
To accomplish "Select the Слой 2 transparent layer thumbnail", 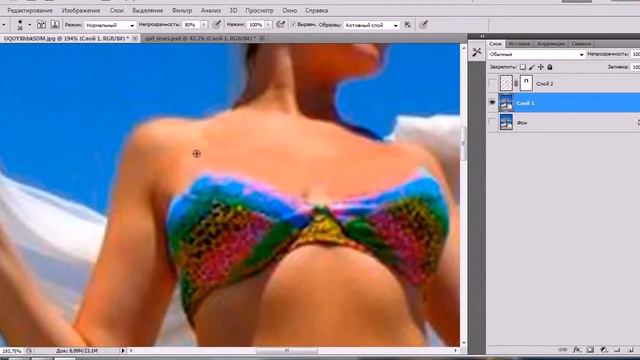I will coord(506,84).
